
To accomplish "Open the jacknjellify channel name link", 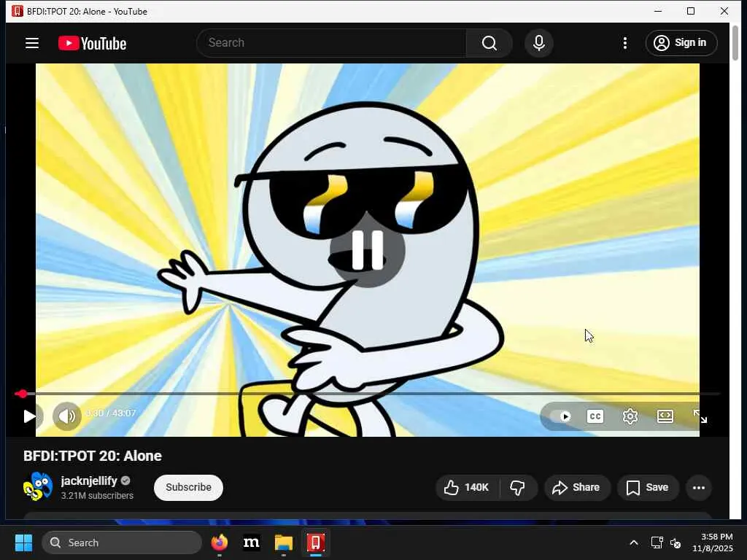I will pos(88,481).
